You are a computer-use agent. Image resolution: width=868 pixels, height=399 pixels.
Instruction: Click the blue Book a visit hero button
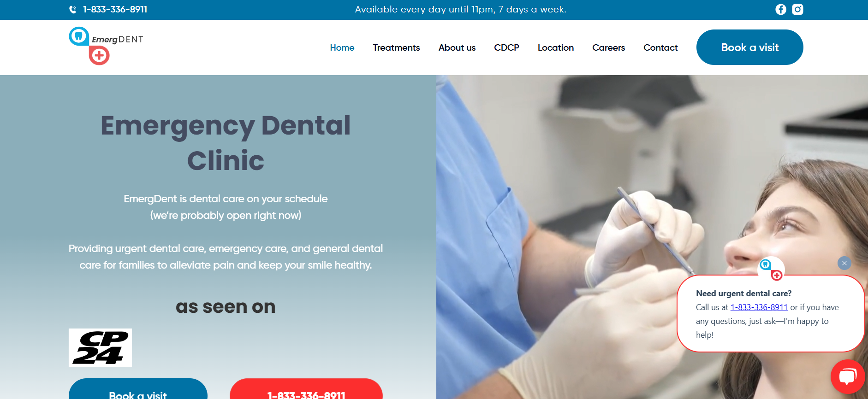coord(138,389)
